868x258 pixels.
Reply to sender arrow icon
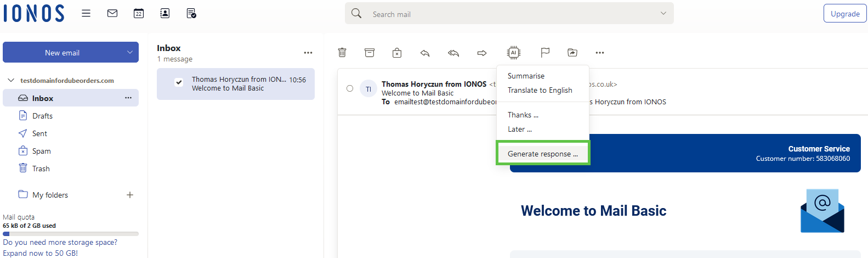[x=425, y=53]
